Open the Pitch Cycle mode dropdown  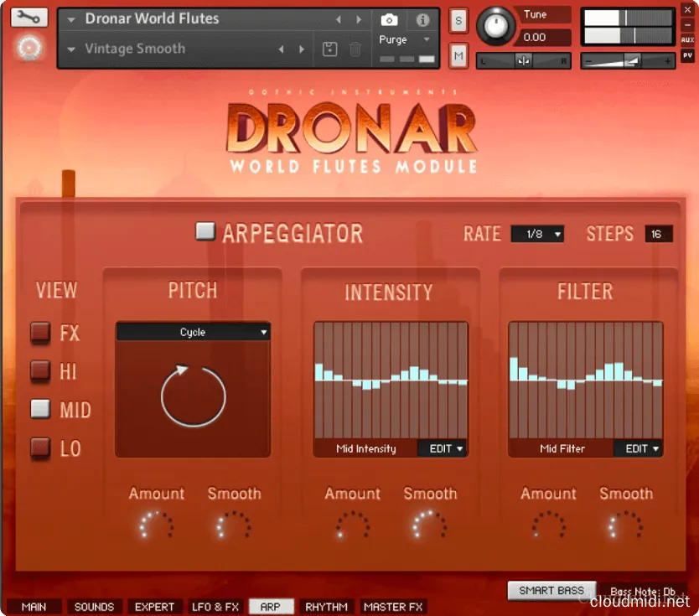pos(193,333)
